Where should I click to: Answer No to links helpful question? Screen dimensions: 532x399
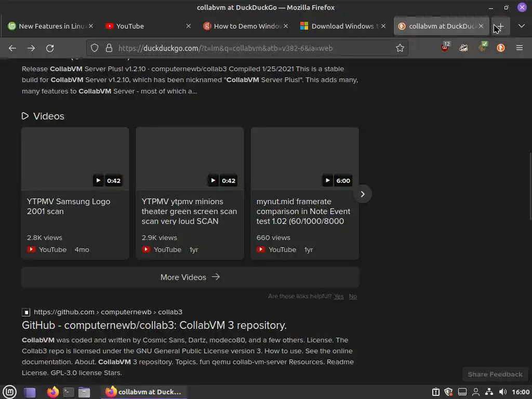[353, 296]
